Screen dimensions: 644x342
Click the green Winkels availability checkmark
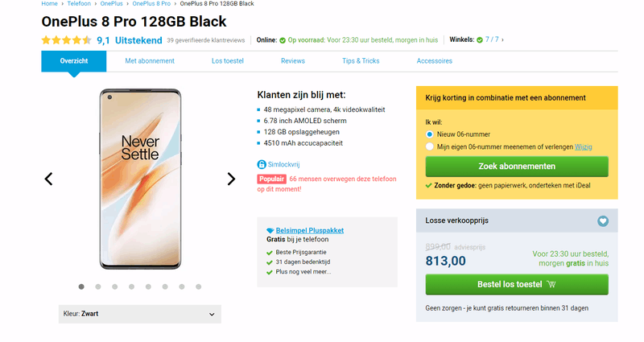point(479,39)
